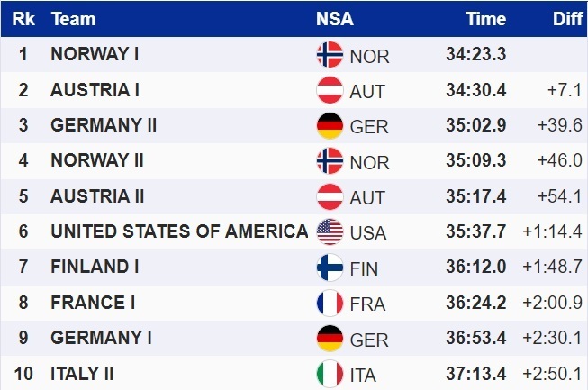Click Norway flag icon beside NORWAY II
Viewport: 588px width, 390px height.
tap(330, 161)
